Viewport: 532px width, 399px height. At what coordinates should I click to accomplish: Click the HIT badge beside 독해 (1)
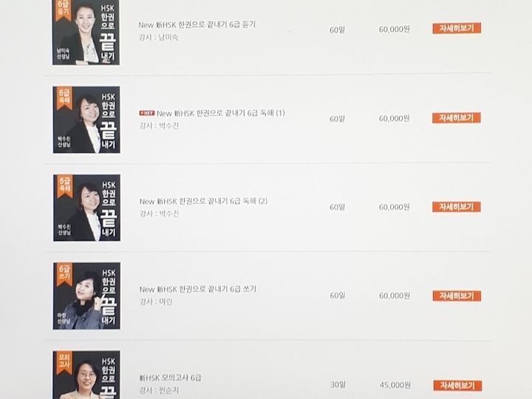click(x=147, y=113)
